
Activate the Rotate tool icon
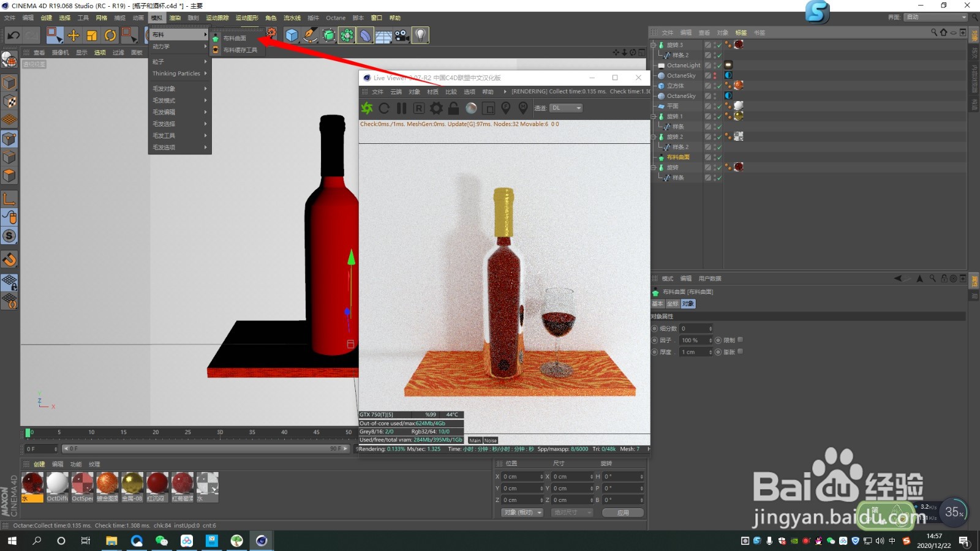[110, 36]
